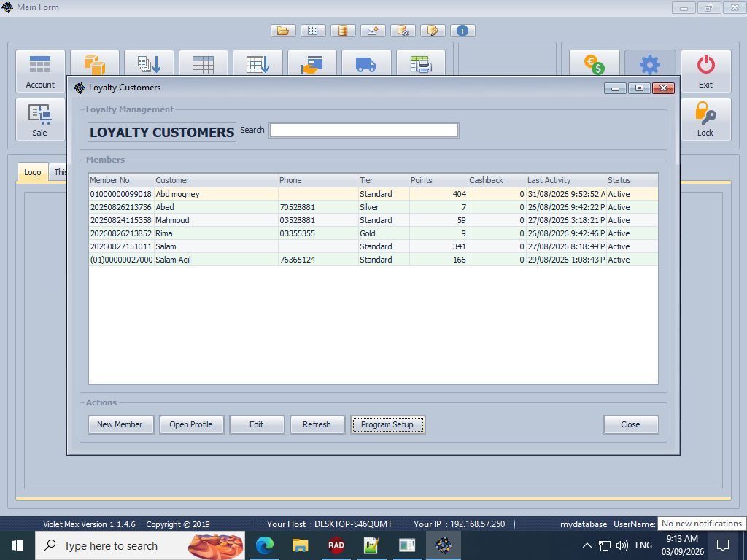Click the Program Setup button
The height and width of the screenshot is (560, 747).
point(387,424)
